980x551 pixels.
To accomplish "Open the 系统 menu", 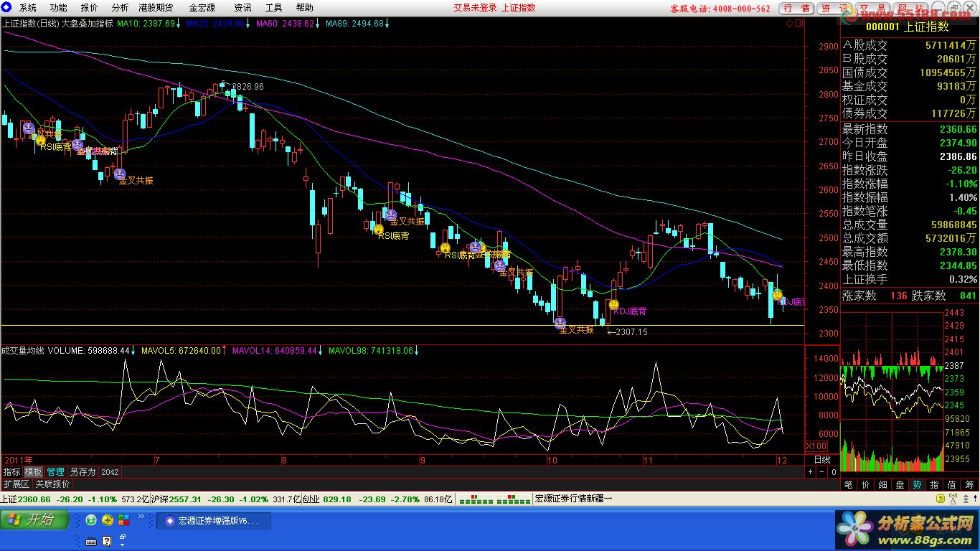I will point(28,8).
